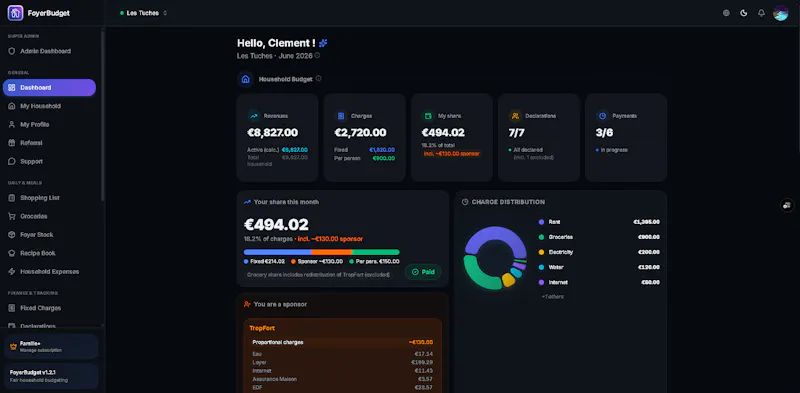Image resolution: width=800 pixels, height=393 pixels.
Task: Open notifications bell
Action: 761,13
